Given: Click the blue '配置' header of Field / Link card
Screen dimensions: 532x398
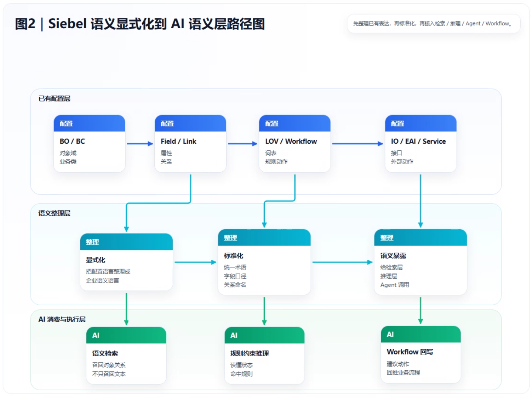Looking at the screenshot, I should [190, 123].
